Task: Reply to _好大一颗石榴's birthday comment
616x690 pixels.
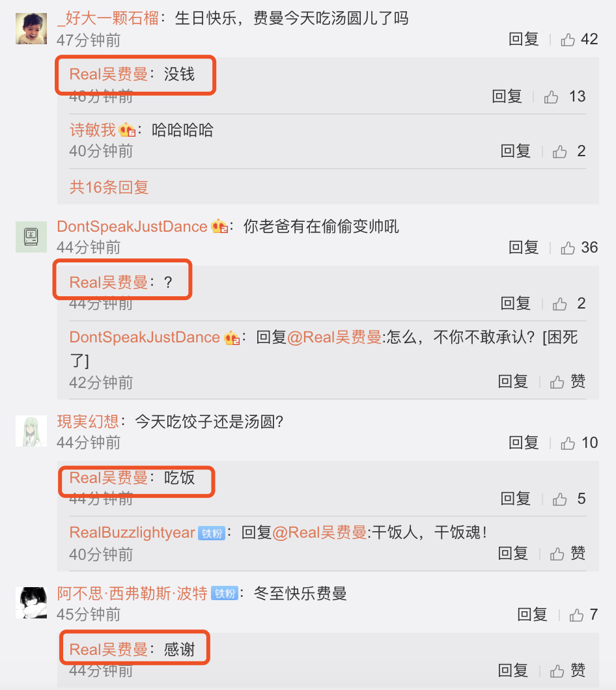Action: click(524, 40)
